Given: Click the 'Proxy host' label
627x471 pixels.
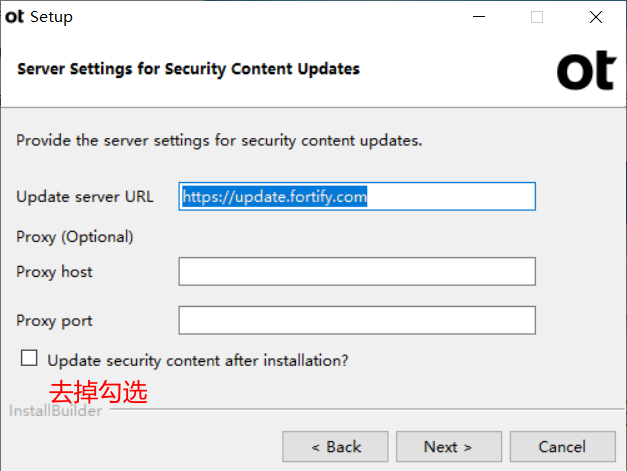Looking at the screenshot, I should 54,272.
